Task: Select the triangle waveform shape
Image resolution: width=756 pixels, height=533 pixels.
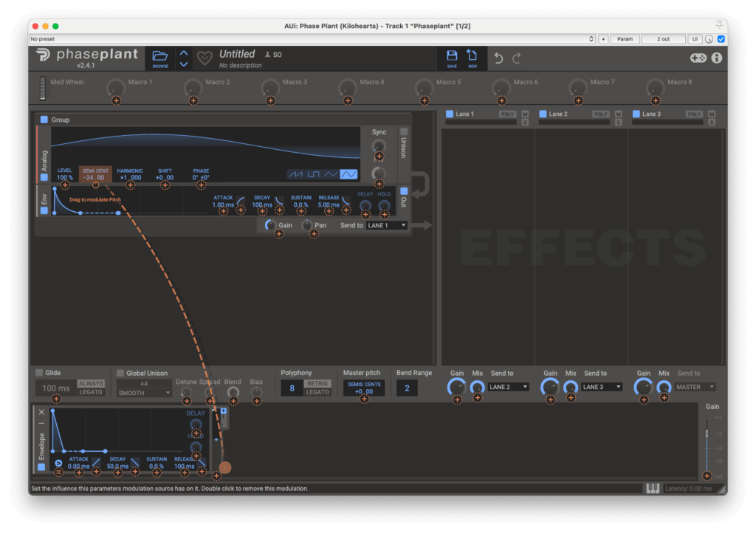Action: point(331,174)
